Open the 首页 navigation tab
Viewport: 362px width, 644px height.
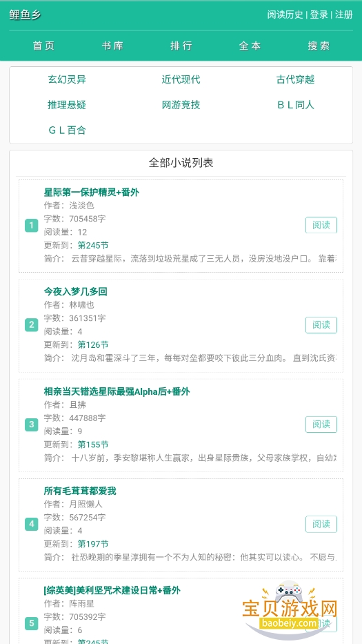pyautogui.click(x=43, y=46)
